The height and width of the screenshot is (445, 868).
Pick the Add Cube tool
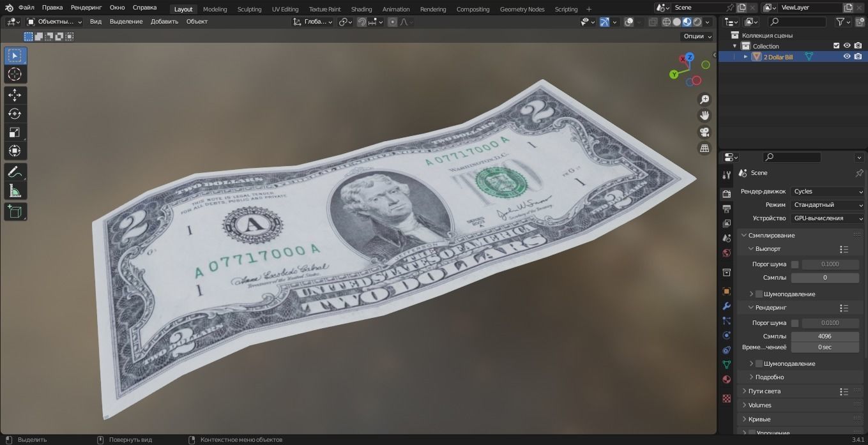point(15,211)
